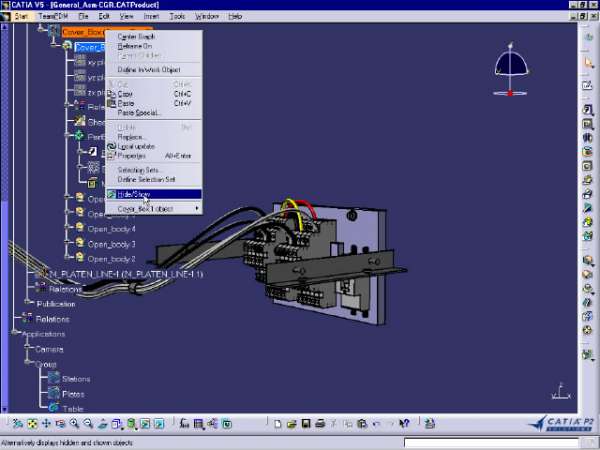Screen dimensions: 600x450
Task: Choose Define In Work Object
Action: coord(154,70)
